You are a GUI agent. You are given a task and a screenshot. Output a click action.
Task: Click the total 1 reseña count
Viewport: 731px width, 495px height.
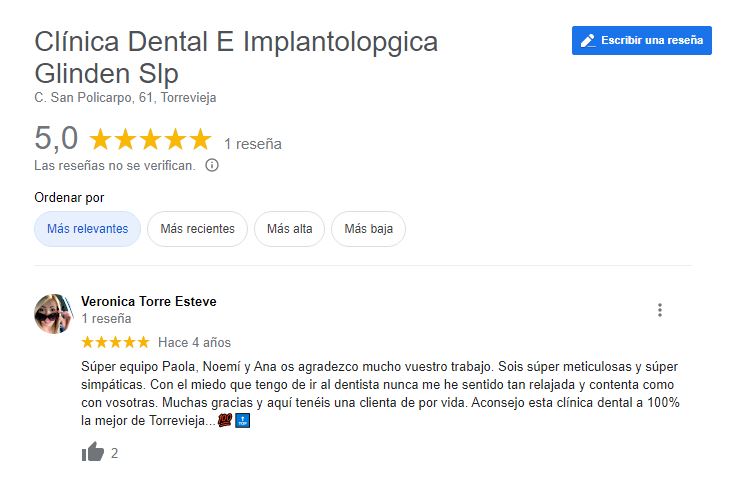click(253, 144)
